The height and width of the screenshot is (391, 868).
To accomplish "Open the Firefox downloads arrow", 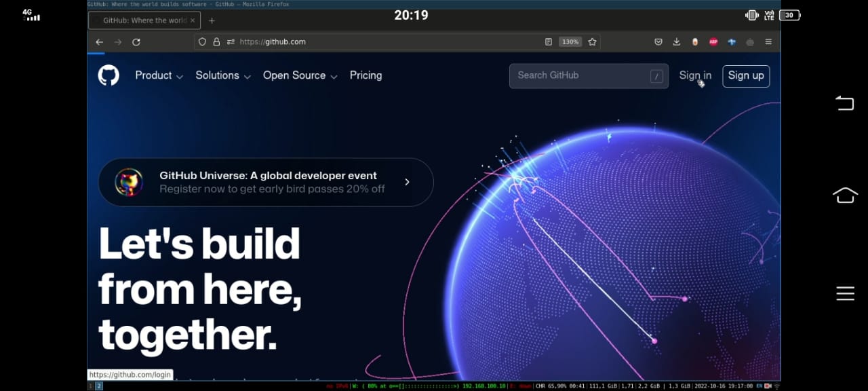I will pos(676,42).
